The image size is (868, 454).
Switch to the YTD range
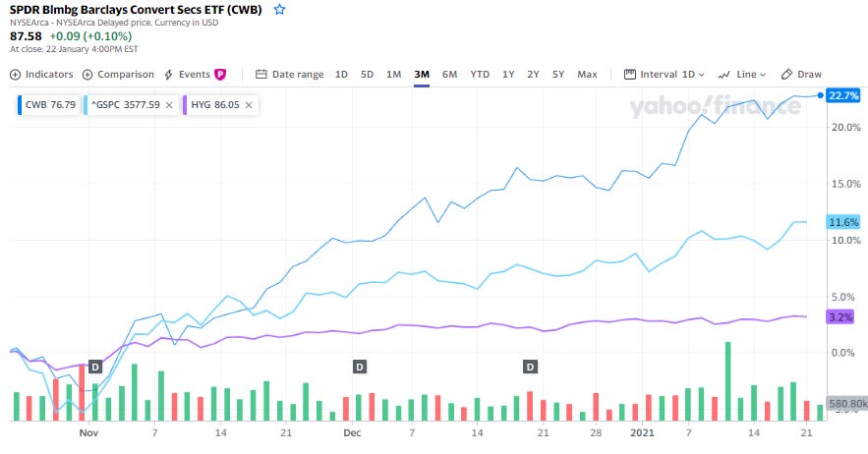(480, 74)
